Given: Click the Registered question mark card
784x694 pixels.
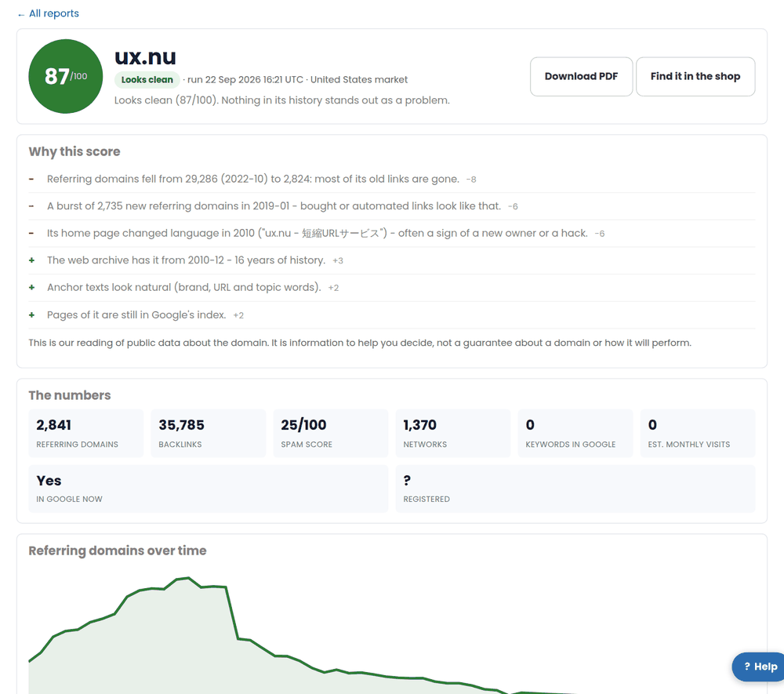Looking at the screenshot, I should (x=575, y=489).
